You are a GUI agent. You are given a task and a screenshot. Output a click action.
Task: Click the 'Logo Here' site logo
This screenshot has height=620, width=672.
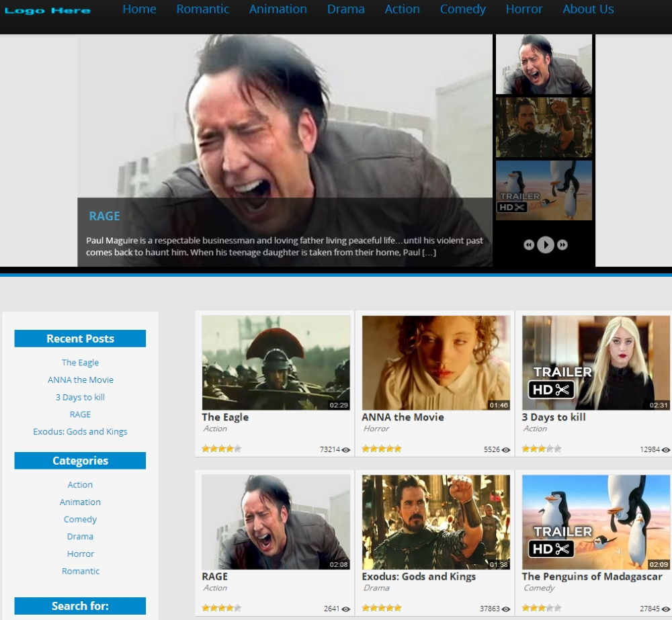point(48,11)
